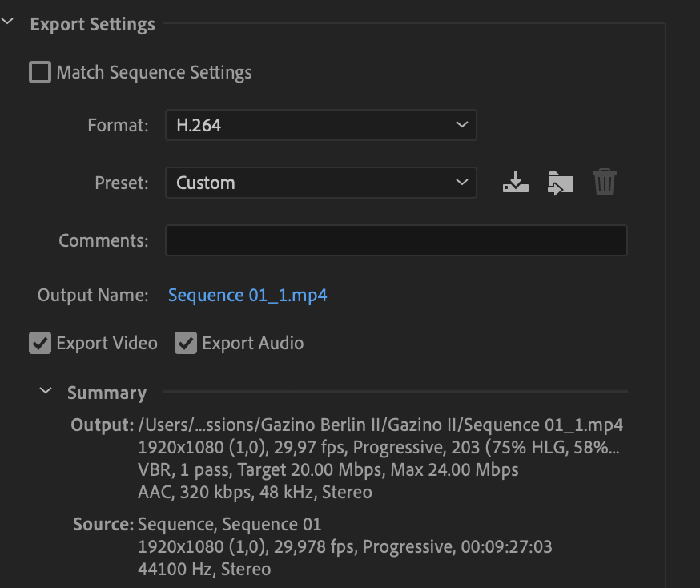The width and height of the screenshot is (700, 588).
Task: Click the Preset dropdown chevron arrow
Action: point(461,183)
